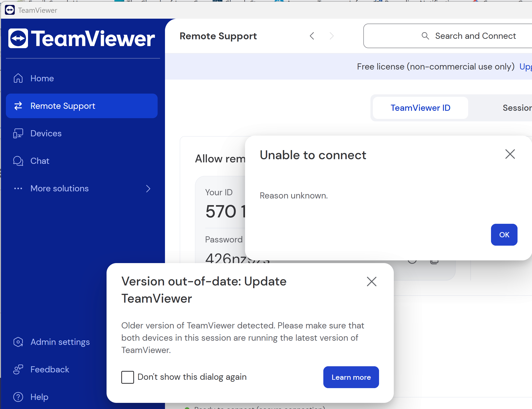Click the Reason unknown message text

[x=294, y=196]
